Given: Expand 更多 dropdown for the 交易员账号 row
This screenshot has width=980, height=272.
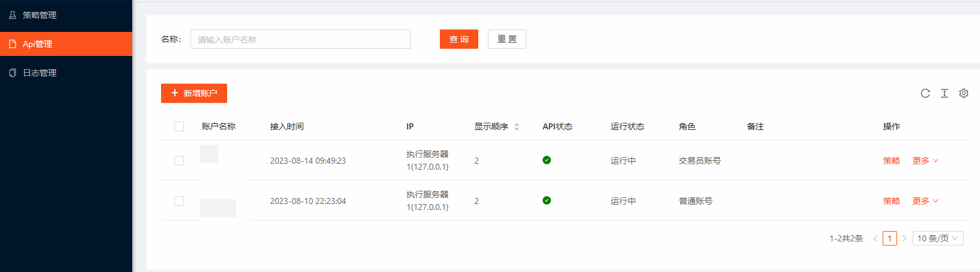Looking at the screenshot, I should point(925,161).
